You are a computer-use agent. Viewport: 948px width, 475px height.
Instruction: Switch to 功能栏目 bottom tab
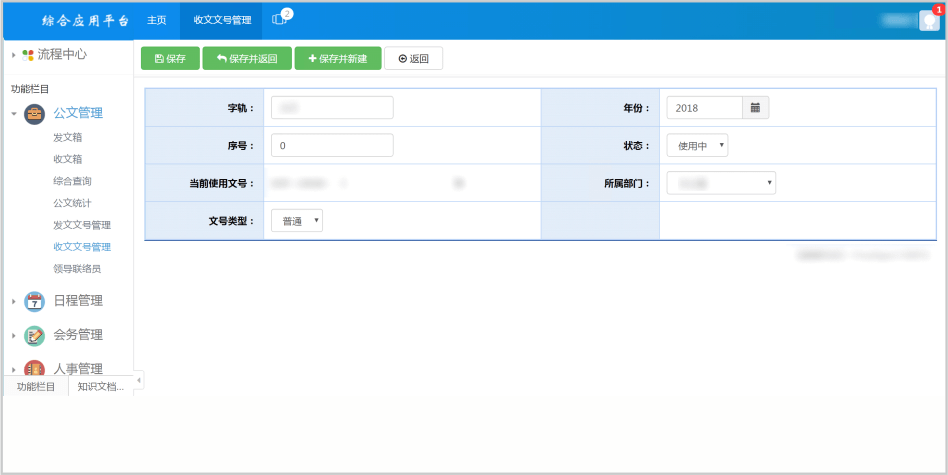36,386
